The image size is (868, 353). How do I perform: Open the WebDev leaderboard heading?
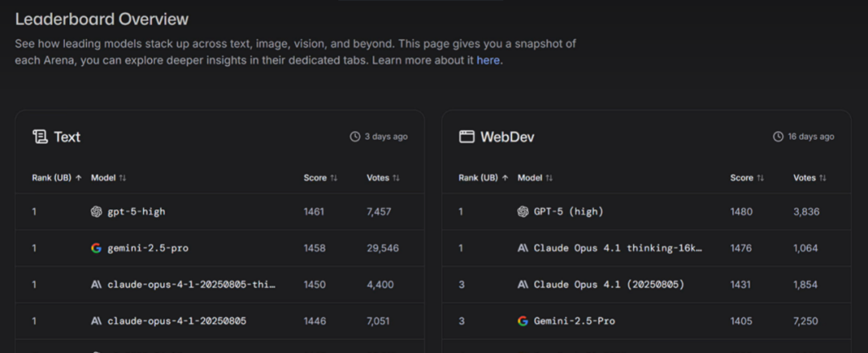(x=507, y=137)
